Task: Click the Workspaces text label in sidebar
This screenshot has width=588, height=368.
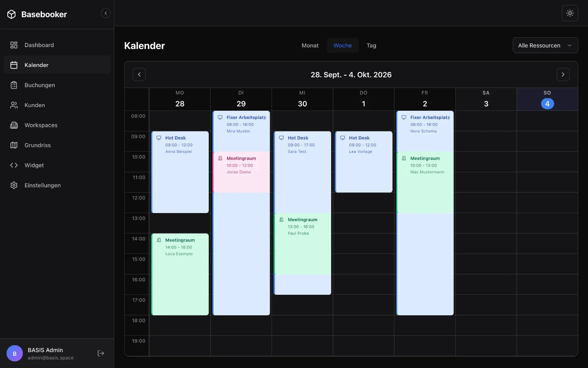Action: 41,125
